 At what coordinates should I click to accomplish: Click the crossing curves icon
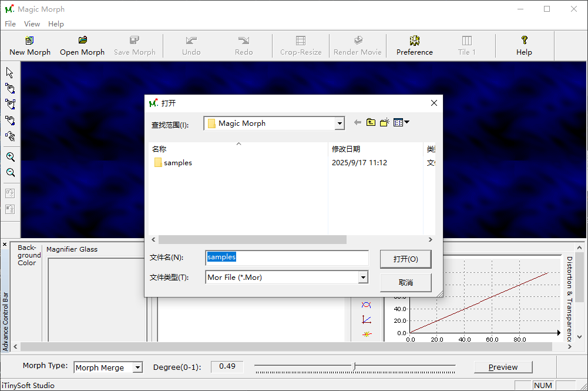(x=367, y=305)
